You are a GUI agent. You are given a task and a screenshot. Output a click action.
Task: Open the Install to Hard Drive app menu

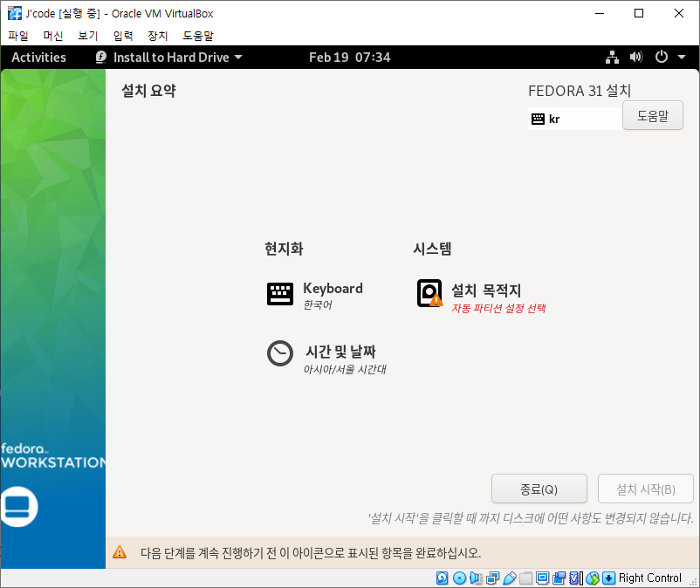point(169,57)
